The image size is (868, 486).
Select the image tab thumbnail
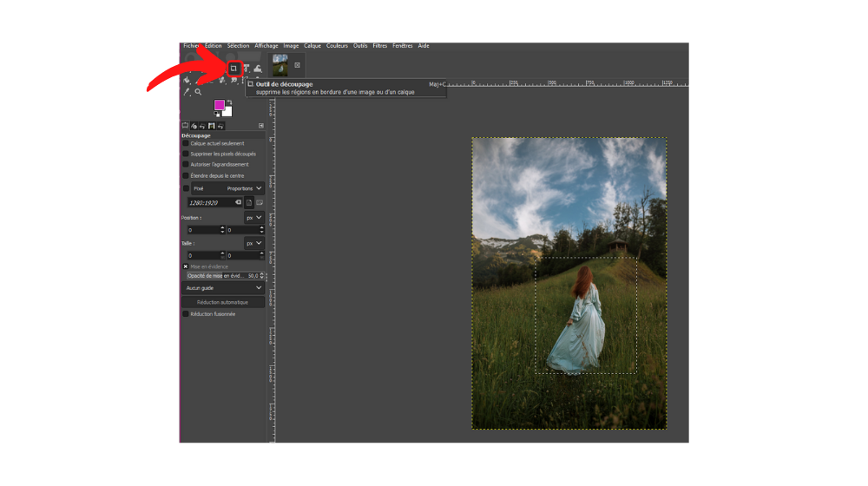(x=280, y=65)
